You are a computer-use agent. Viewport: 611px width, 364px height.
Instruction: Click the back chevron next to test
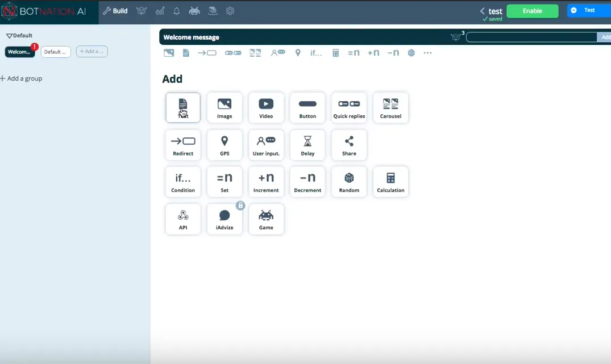[x=482, y=11]
